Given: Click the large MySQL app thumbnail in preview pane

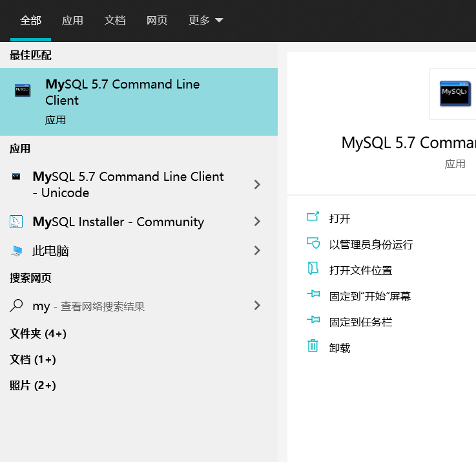Looking at the screenshot, I should pos(455,94).
